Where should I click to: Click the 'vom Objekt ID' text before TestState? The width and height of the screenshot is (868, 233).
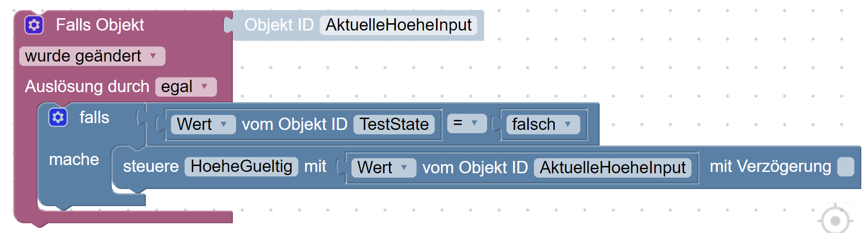(x=295, y=124)
